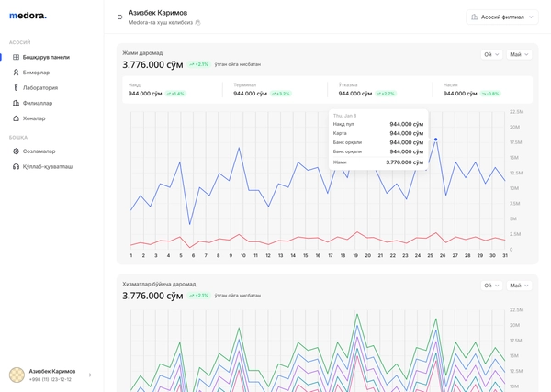Screen dimensions: 551x392
Task: Click the Лаборатория test tube icon
Action: [x=16, y=88]
